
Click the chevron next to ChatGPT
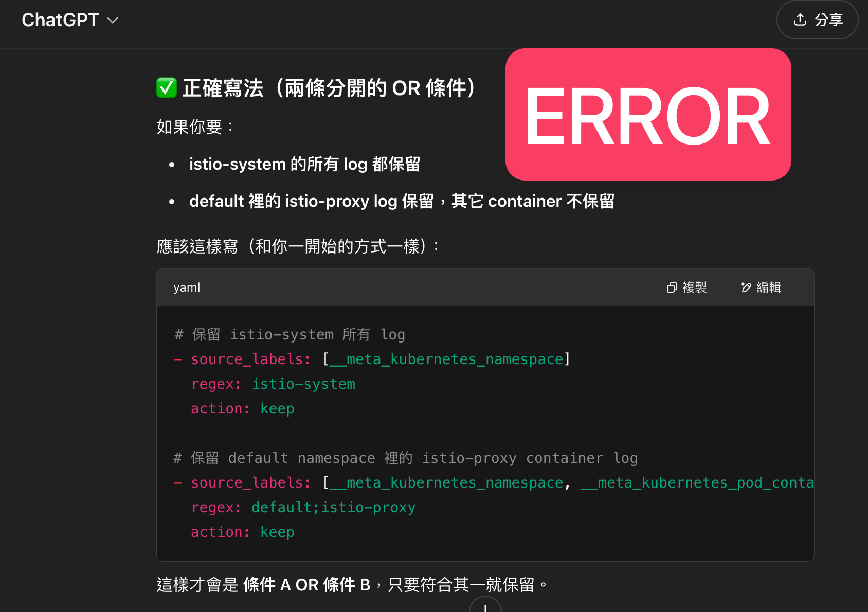pos(113,21)
